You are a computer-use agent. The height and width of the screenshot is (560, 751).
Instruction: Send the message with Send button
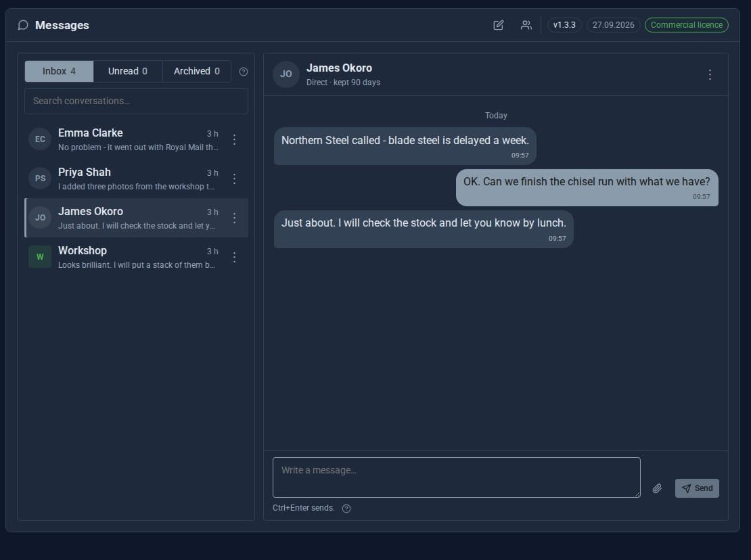(x=697, y=488)
